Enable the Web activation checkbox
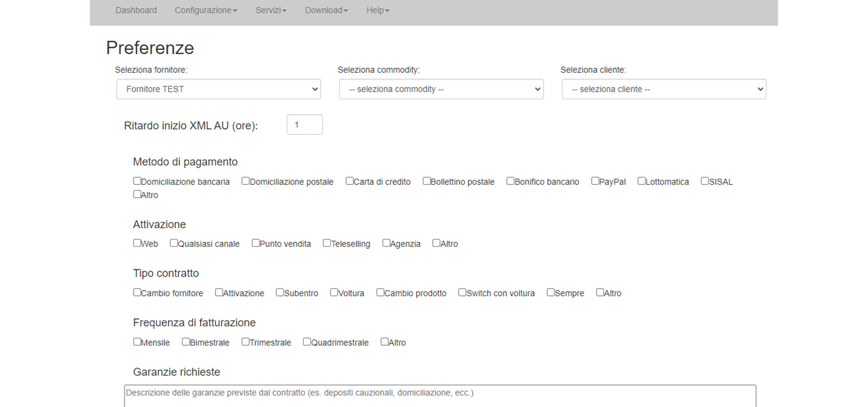Screen dimensions: 868x407 click(137, 243)
